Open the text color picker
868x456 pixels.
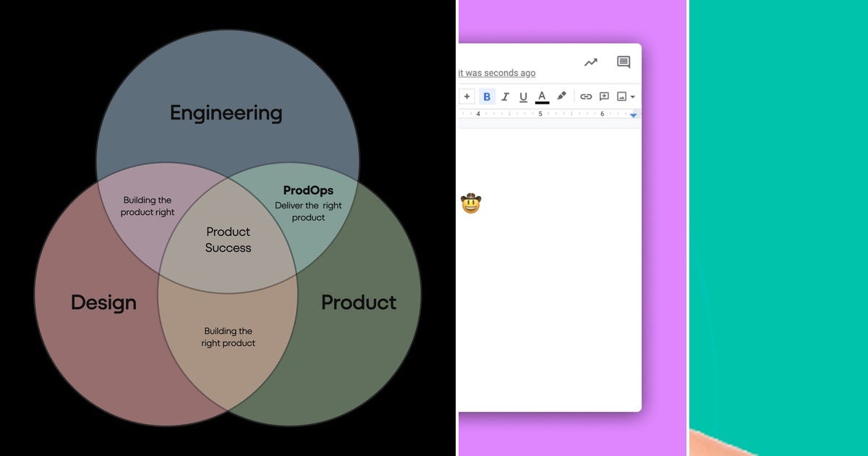click(x=542, y=96)
